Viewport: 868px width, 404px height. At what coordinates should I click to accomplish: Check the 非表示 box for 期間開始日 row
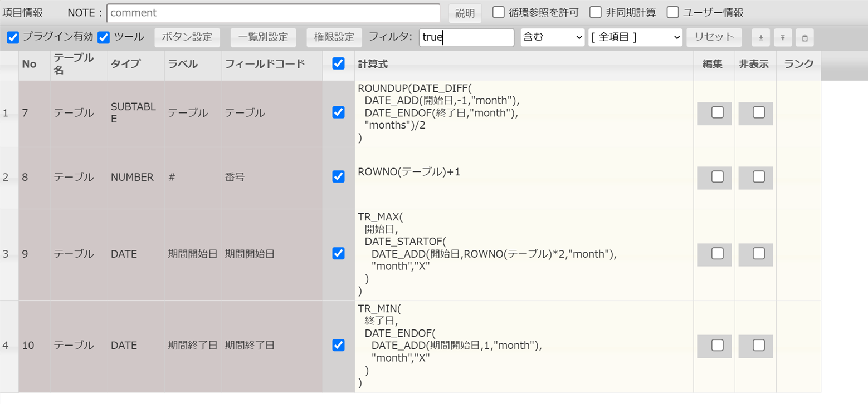pos(759,253)
